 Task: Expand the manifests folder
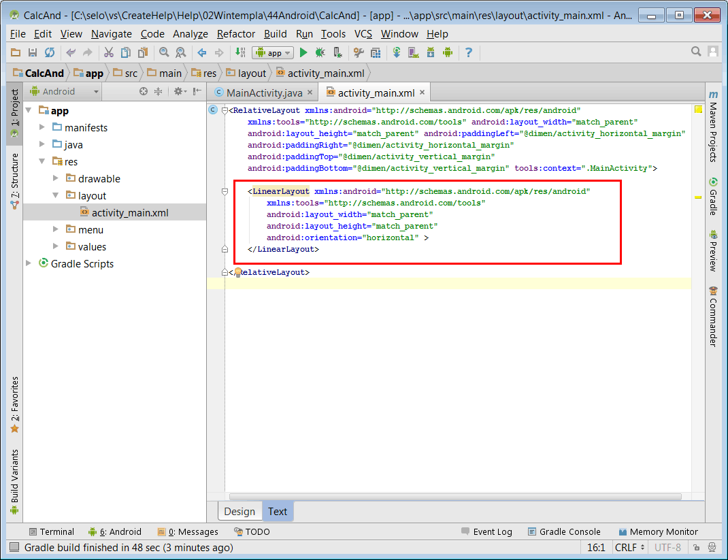tap(42, 127)
